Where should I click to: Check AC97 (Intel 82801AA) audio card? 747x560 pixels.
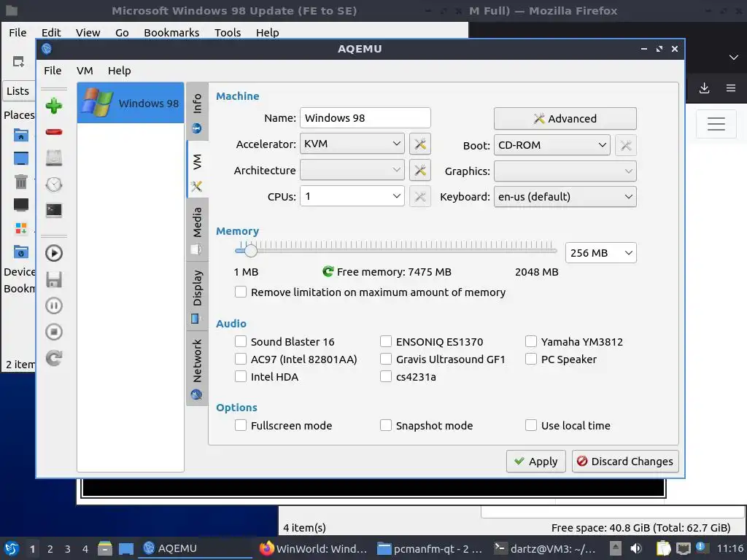coord(241,359)
